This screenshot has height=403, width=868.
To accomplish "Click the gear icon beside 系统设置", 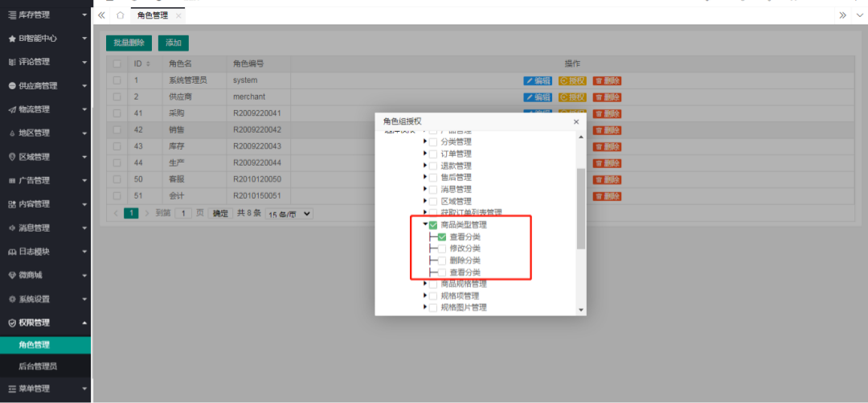I will (12, 299).
